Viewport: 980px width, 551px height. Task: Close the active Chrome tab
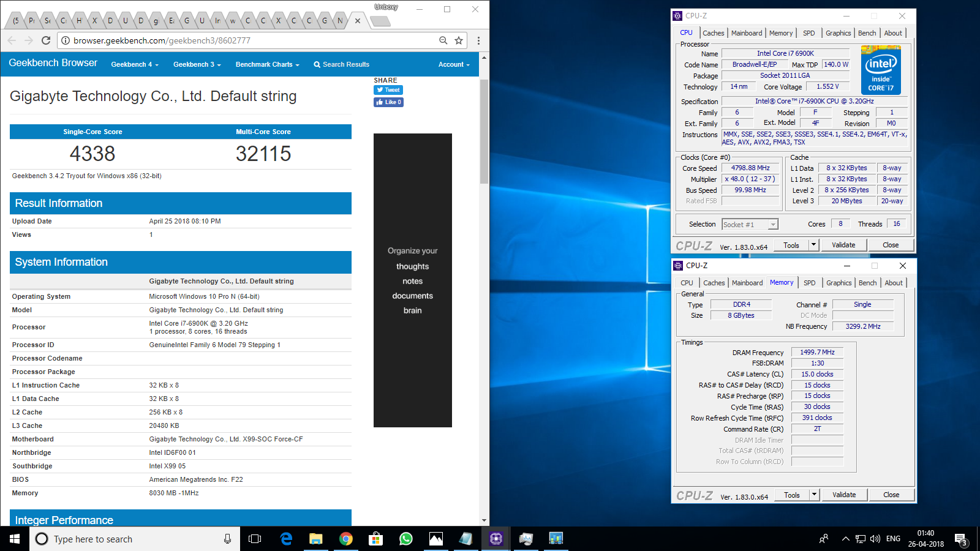click(358, 20)
